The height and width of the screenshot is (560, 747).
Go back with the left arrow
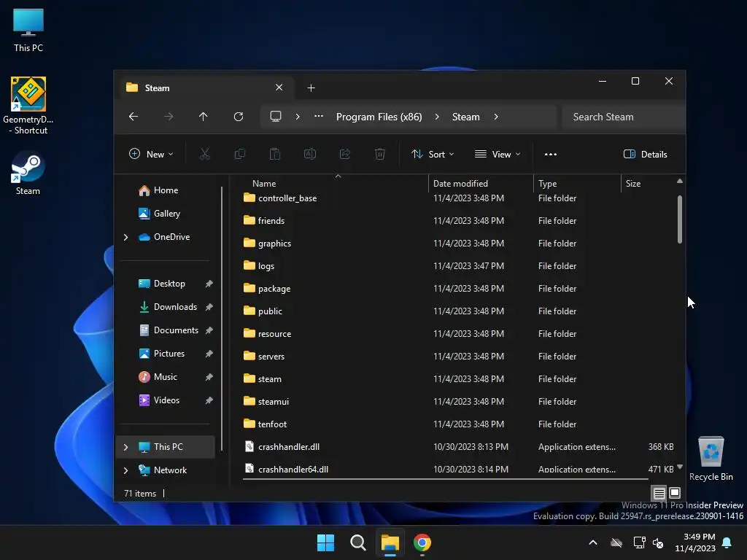coord(133,117)
